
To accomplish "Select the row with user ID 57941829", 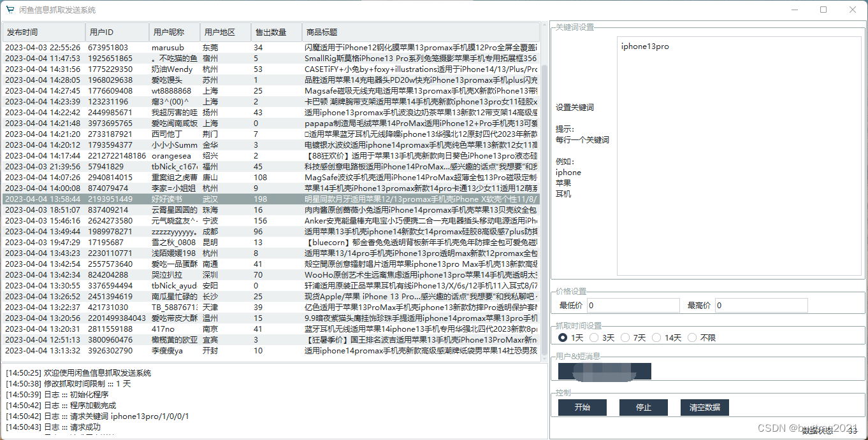I will coord(271,167).
